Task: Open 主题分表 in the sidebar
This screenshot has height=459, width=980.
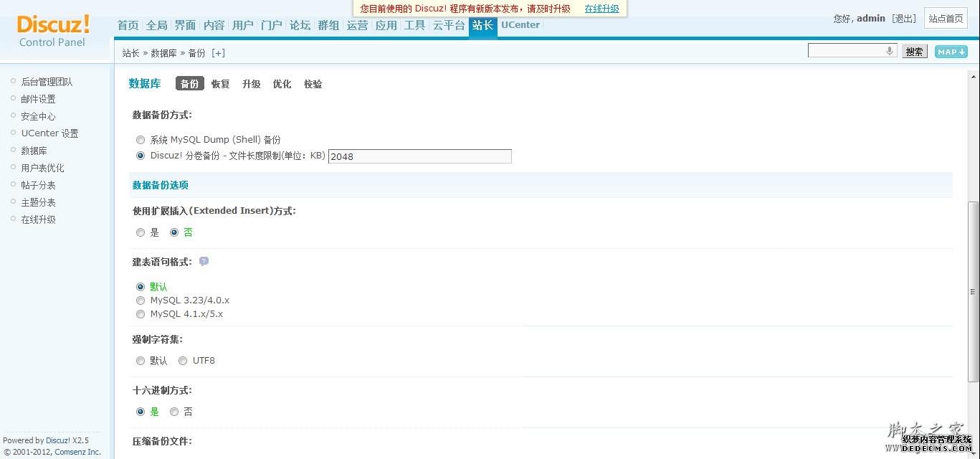Action: click(x=38, y=202)
